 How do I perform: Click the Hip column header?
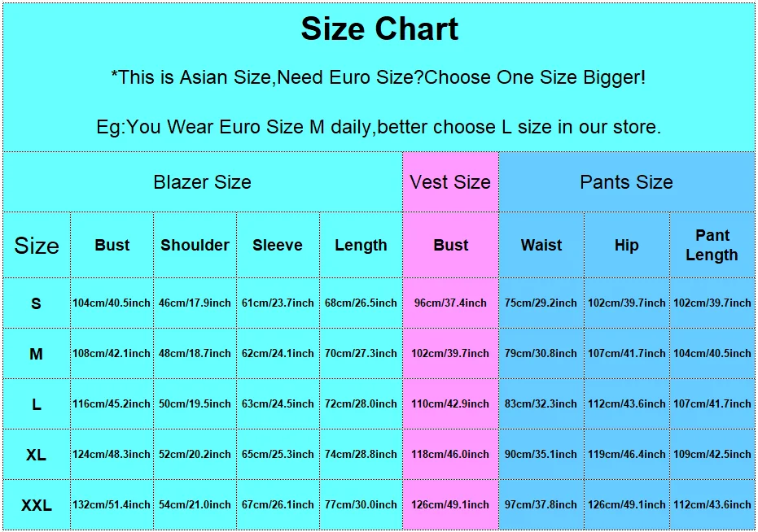tap(626, 245)
